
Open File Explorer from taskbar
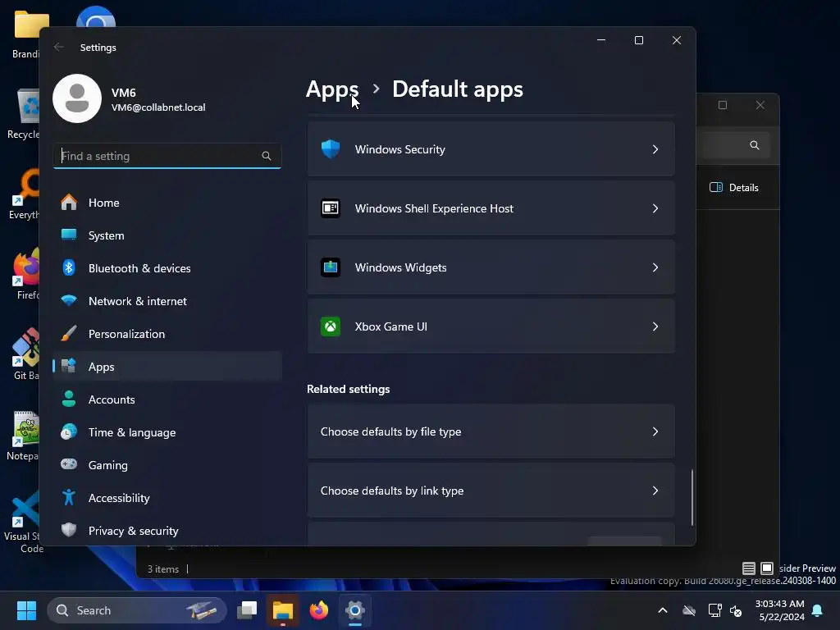283,610
